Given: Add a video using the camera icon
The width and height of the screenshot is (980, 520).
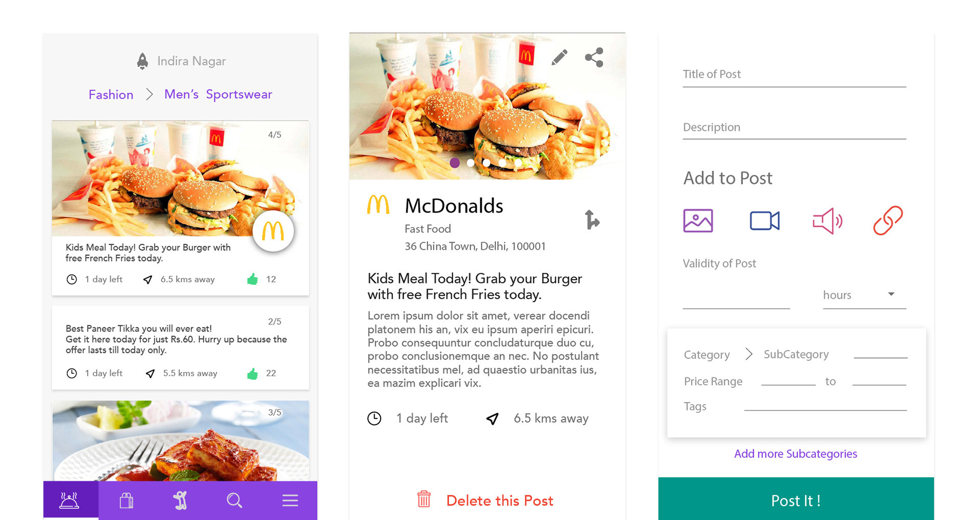Looking at the screenshot, I should tap(764, 221).
